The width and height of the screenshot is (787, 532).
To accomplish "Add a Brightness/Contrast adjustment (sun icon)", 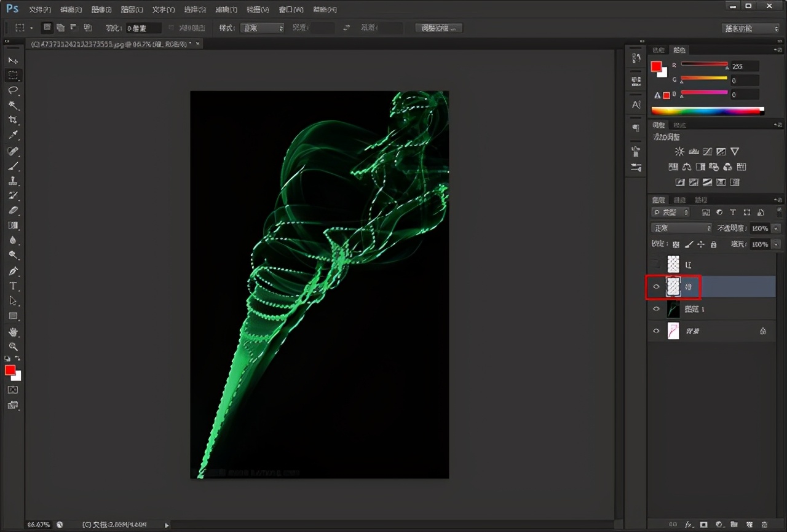I will (x=679, y=151).
